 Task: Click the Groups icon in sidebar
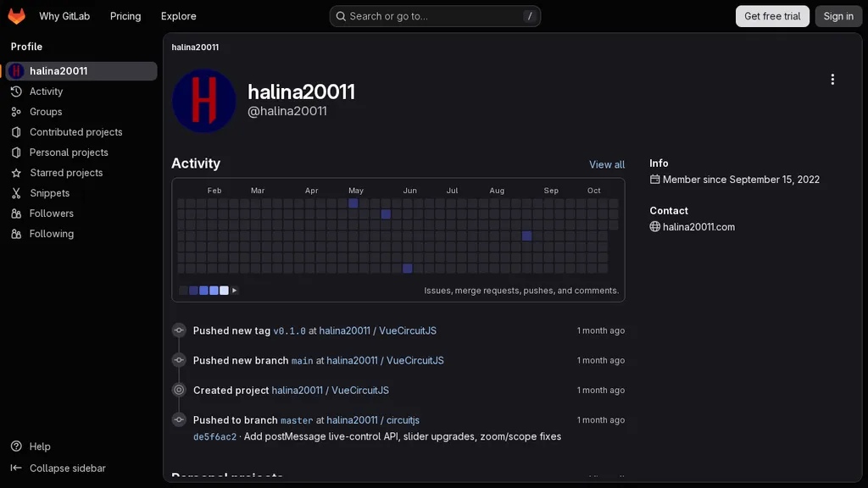(x=16, y=112)
